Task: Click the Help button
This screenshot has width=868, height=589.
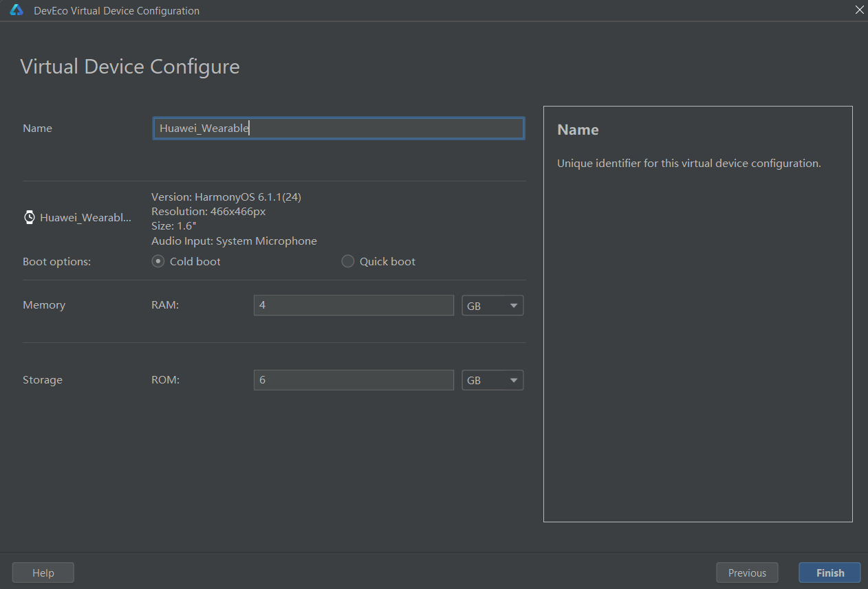Action: coord(43,573)
